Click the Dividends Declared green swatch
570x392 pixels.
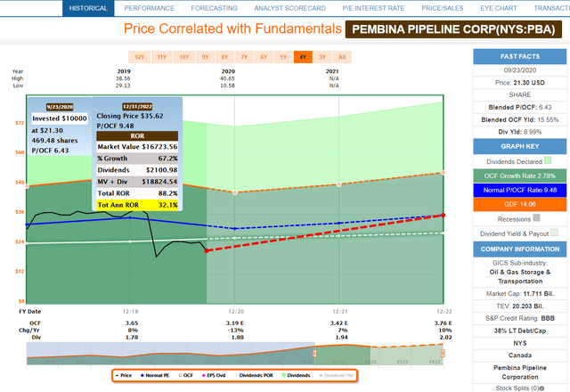point(548,160)
